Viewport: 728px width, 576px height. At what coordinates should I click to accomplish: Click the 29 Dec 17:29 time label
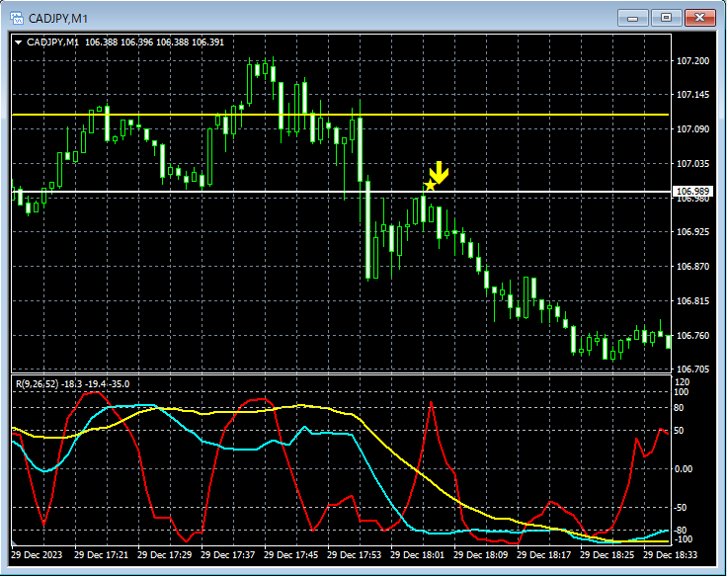164,555
